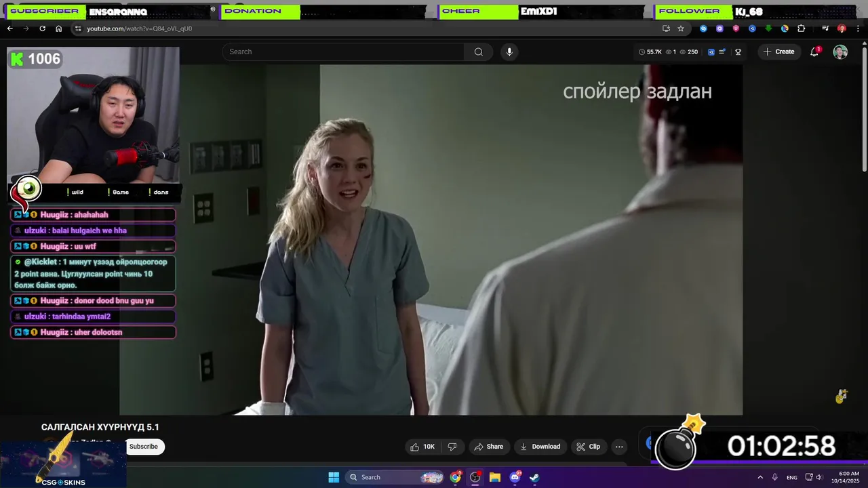Open the purple gear extension icon
Viewport: 868px width, 488px height.
(x=719, y=28)
